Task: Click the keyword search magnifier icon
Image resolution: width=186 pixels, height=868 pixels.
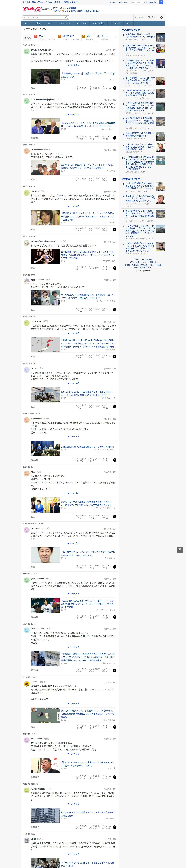Action: tap(66, 18)
